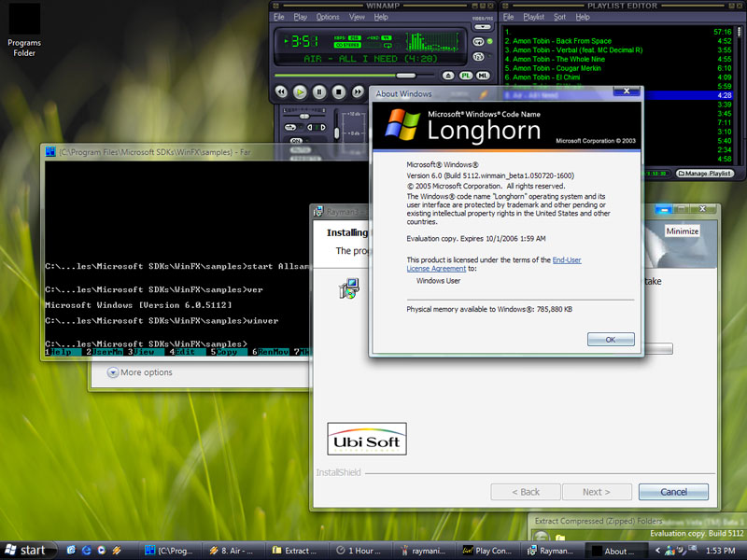Click the Next button in the installer
Image resolution: width=747 pixels, height=560 pixels.
597,492
